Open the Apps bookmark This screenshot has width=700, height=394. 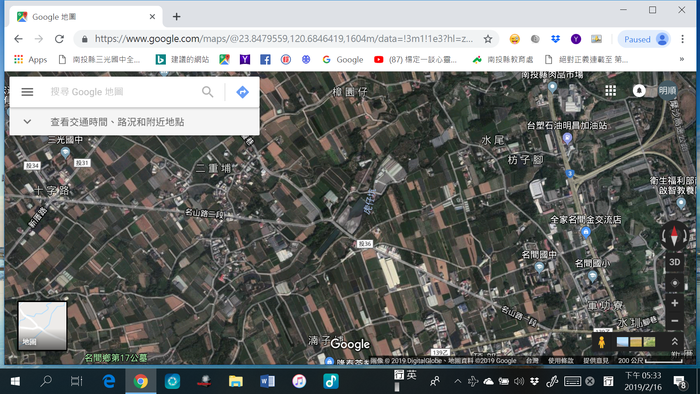30,59
